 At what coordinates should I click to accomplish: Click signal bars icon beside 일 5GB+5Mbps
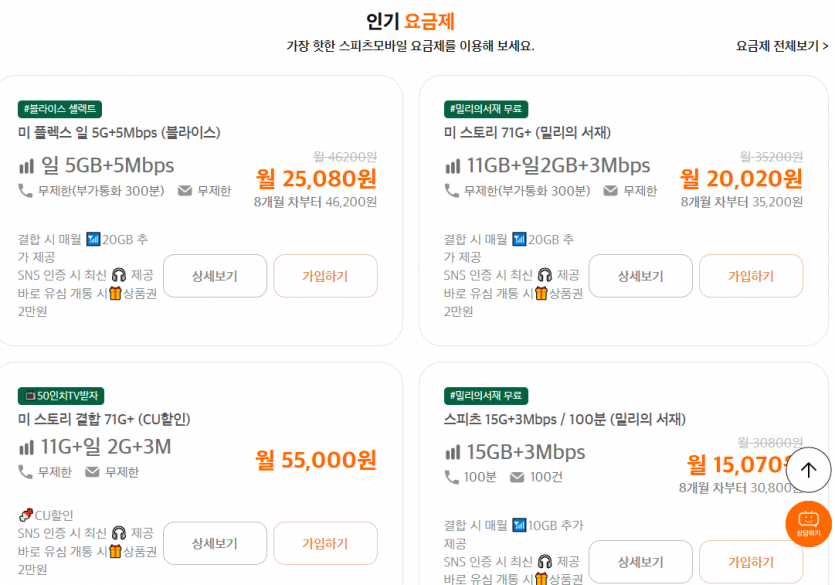(x=26, y=166)
